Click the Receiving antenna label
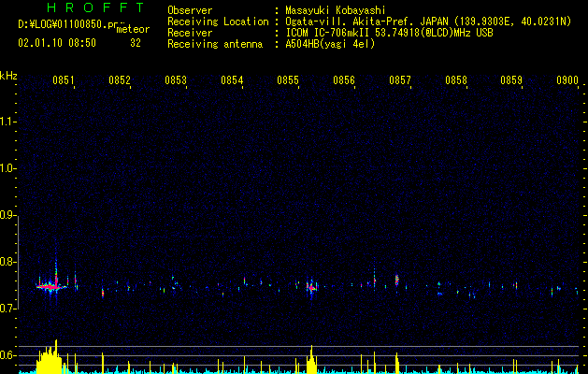The width and height of the screenshot is (588, 374). [215, 44]
